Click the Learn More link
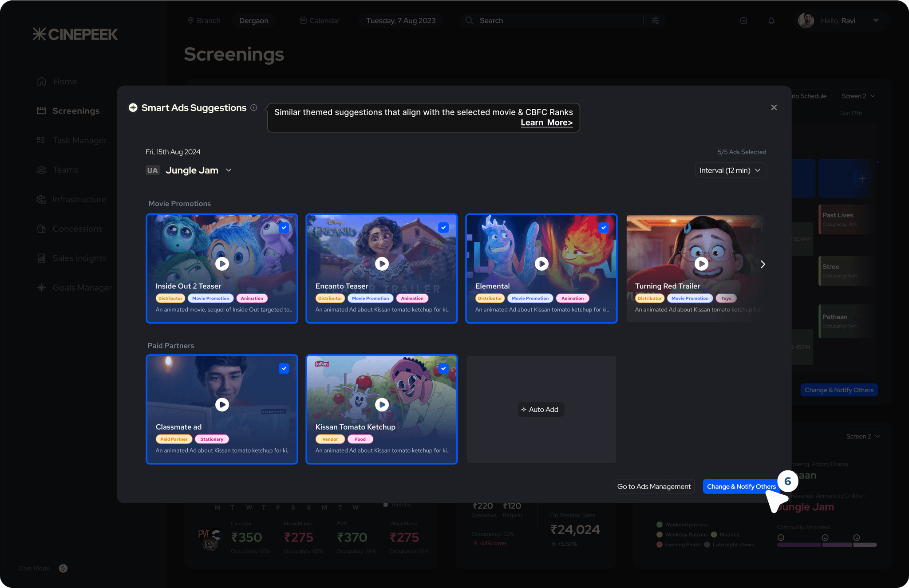The height and width of the screenshot is (588, 909). tap(547, 122)
